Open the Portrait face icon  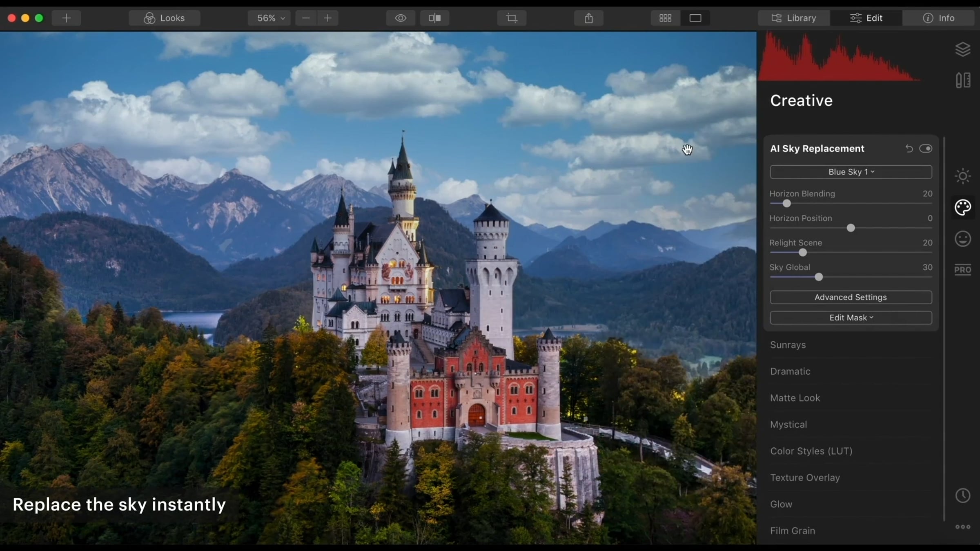point(962,239)
